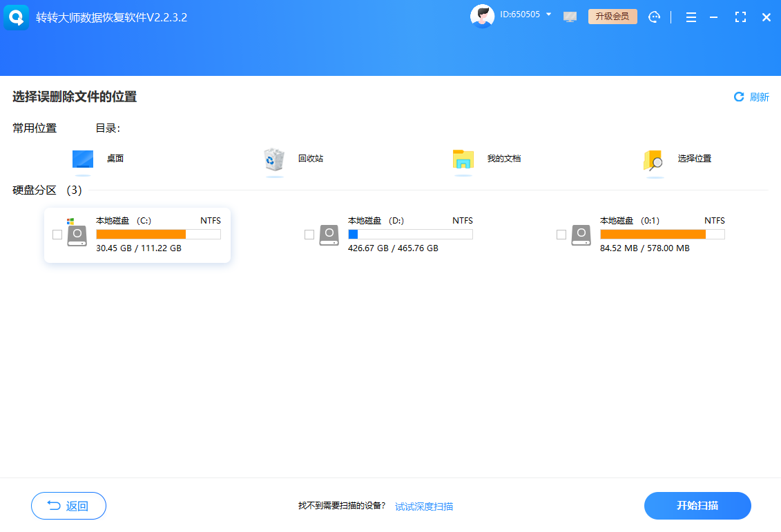
Task: Click the D: drive usage bar
Action: pyautogui.click(x=410, y=235)
